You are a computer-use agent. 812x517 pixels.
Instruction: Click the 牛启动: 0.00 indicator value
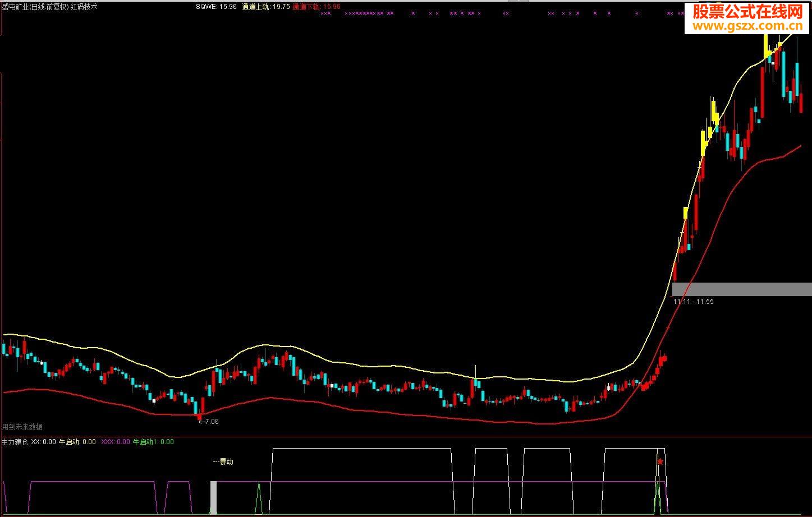pyautogui.click(x=77, y=442)
